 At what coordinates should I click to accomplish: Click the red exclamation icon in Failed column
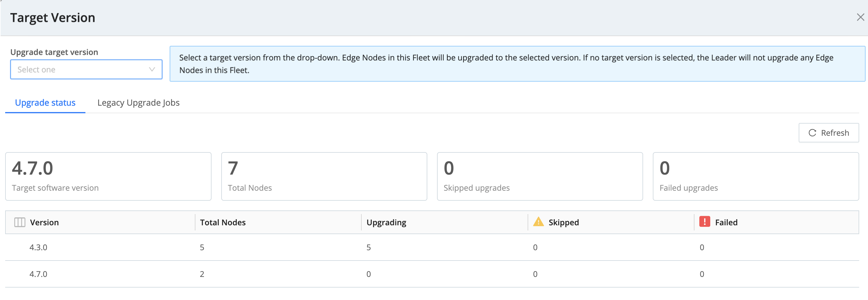pos(706,222)
